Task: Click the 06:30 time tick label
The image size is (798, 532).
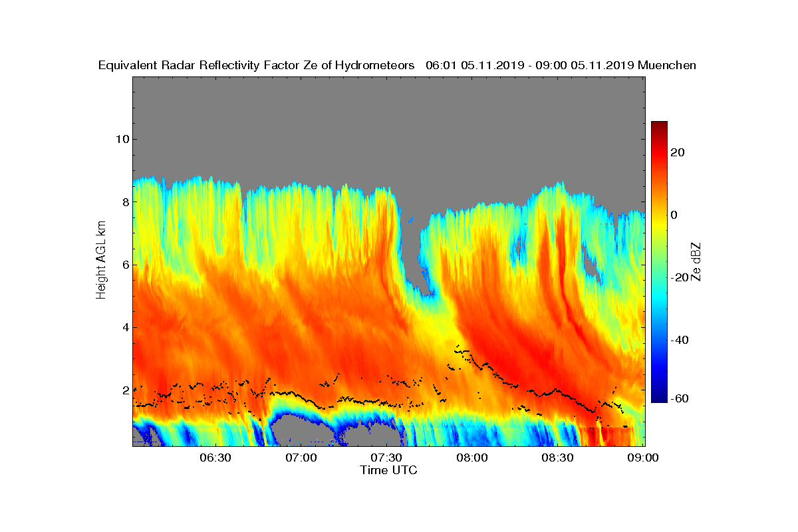Action: (215, 458)
